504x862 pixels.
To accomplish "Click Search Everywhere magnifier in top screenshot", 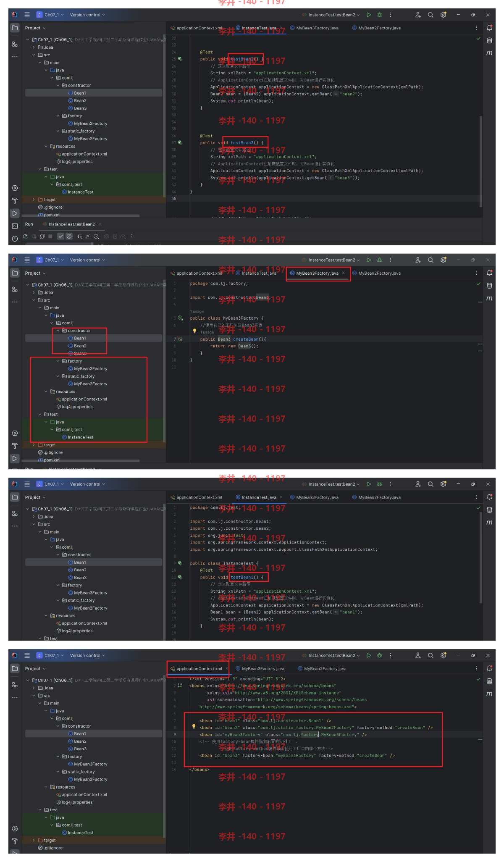I will (430, 15).
